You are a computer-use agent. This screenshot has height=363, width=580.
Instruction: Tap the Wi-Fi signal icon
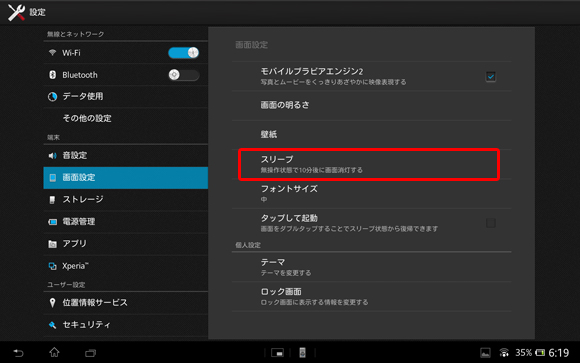[x=52, y=53]
